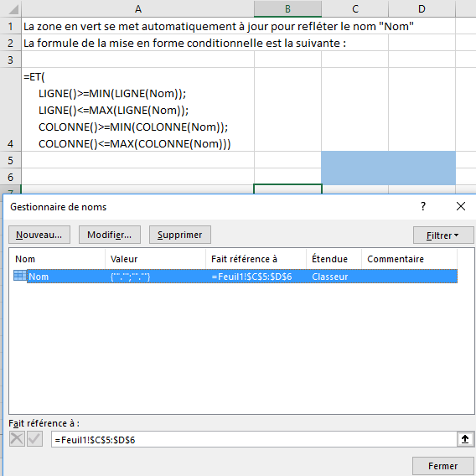Screen dimensions: 476x476
Task: Click the blue highlighted cell C5
Action: click(x=354, y=160)
